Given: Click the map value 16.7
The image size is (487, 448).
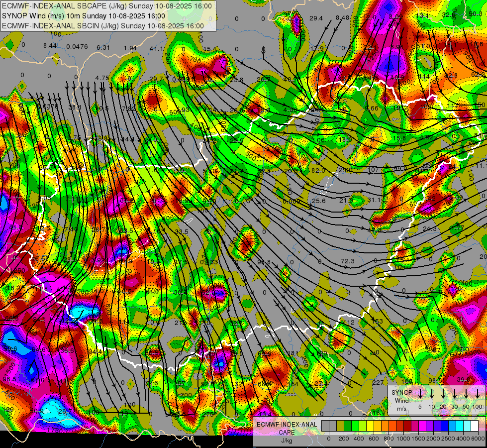Looking at the screenshot, I should [379, 413].
